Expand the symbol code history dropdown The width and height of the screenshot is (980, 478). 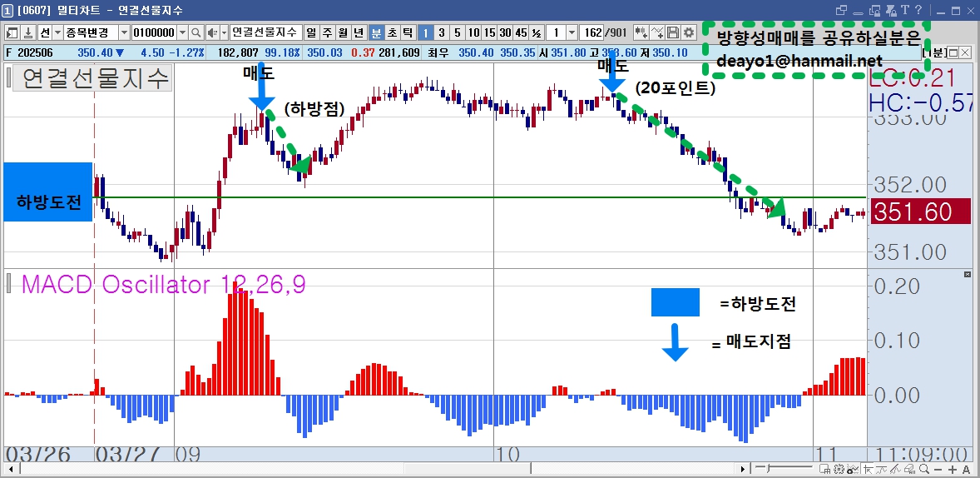pyautogui.click(x=182, y=32)
